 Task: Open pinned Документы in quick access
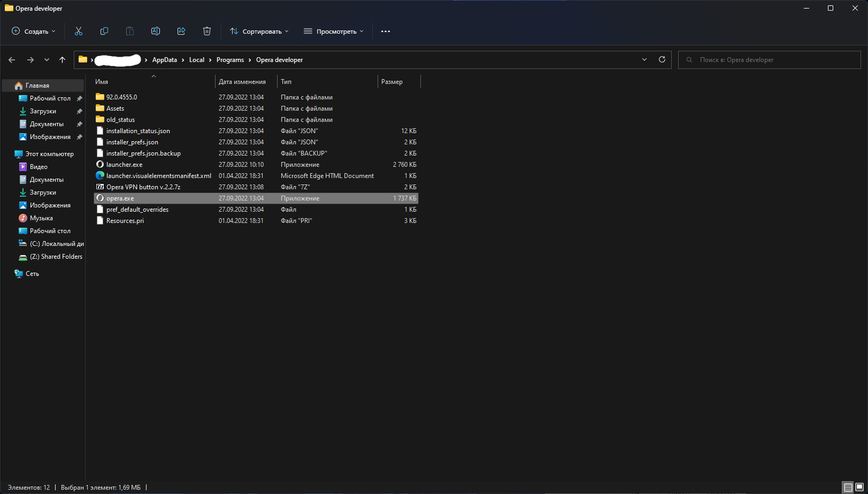tap(47, 124)
